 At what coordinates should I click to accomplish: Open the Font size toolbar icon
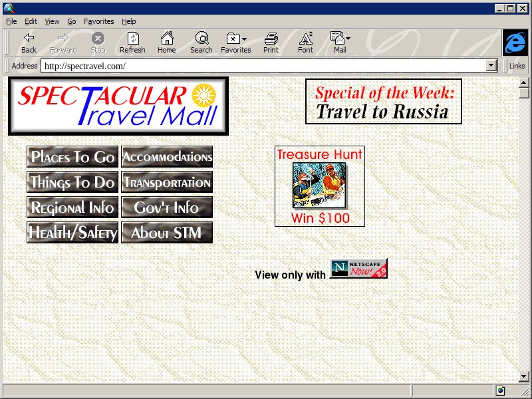[305, 39]
